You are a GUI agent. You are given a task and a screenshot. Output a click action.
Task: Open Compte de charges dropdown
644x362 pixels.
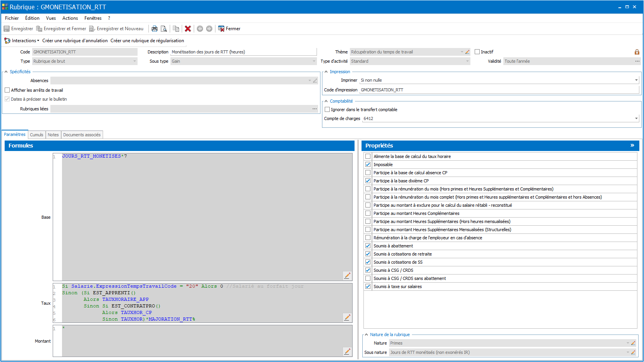tap(636, 118)
